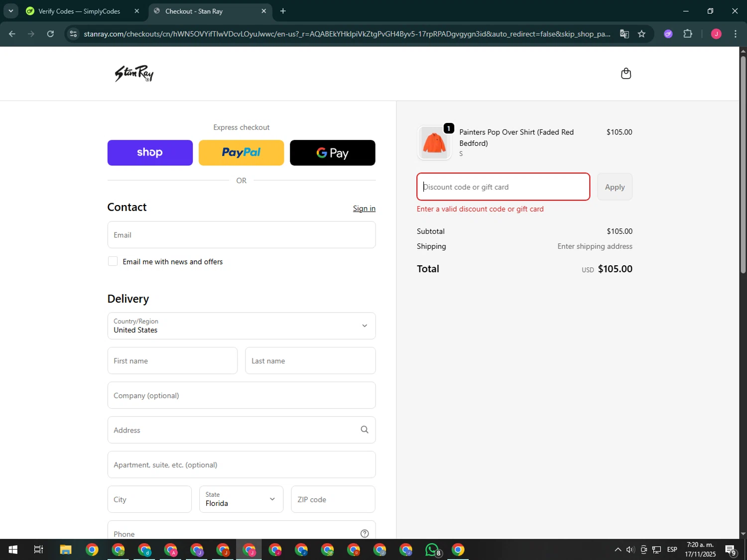Screen dimensions: 747x560
Task: Open tab search dropdown arrow
Action: pos(10,11)
